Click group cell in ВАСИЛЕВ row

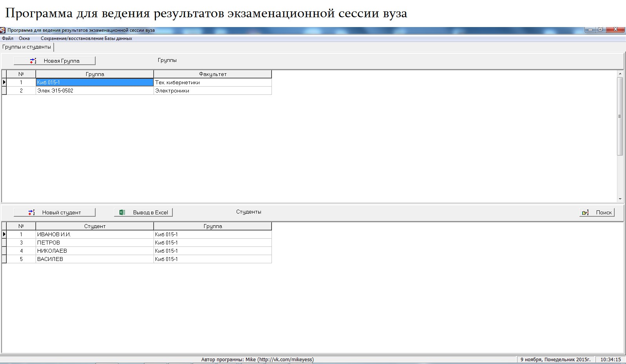tap(212, 259)
